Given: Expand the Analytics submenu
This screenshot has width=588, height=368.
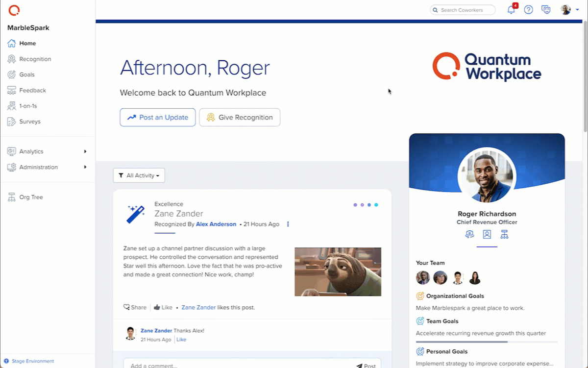Looking at the screenshot, I should click(x=85, y=151).
